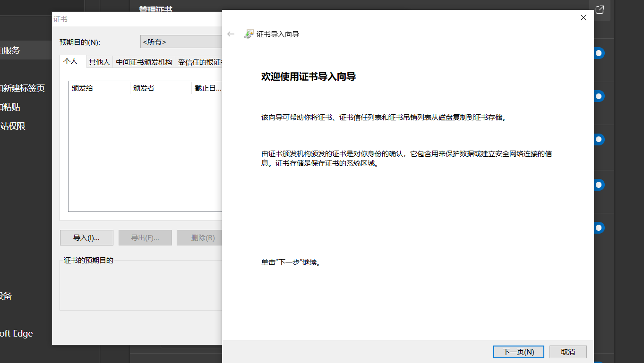Open the external link icon beside Manage certificates in Edge
644x363 pixels.
coord(600,9)
